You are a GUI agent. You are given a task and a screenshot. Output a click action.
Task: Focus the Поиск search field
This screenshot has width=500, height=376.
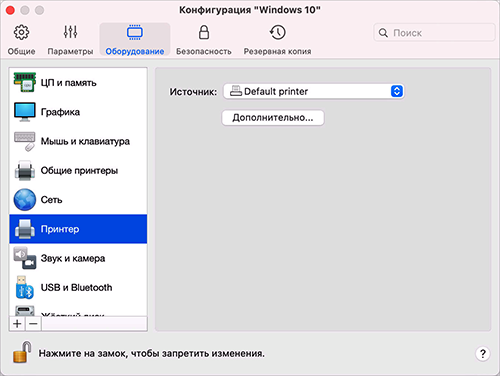pos(434,33)
